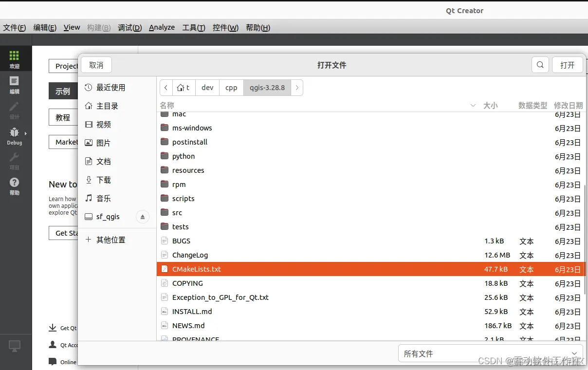
Task: Navigate back with path bar left arrow
Action: coord(166,88)
